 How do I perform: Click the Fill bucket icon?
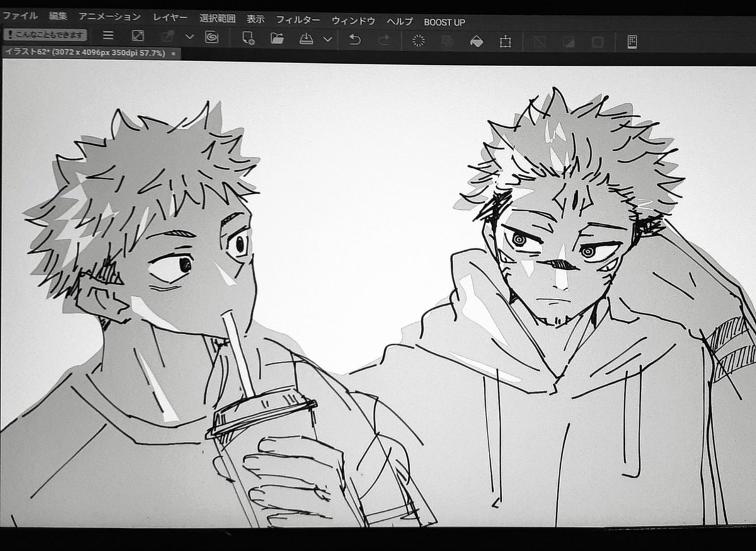pyautogui.click(x=476, y=42)
